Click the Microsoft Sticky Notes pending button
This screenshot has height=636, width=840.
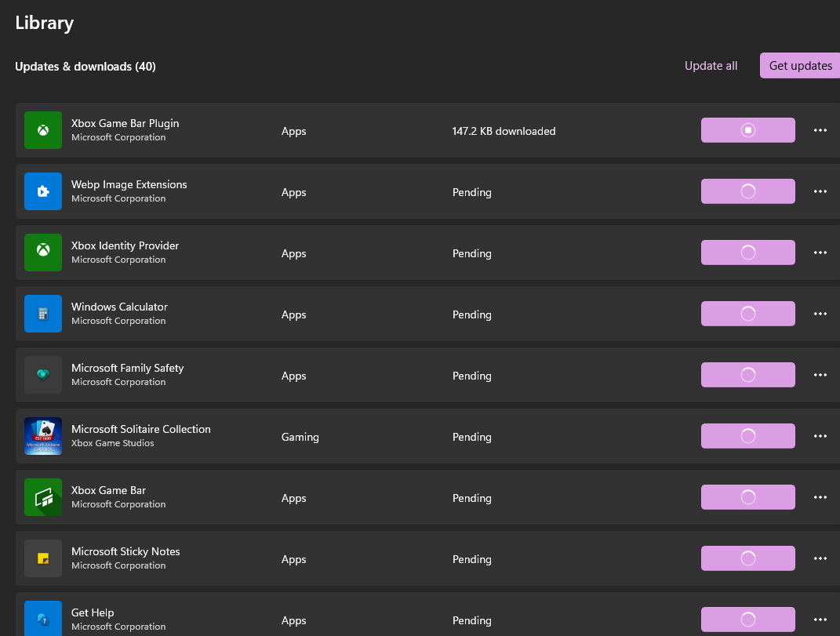click(748, 558)
